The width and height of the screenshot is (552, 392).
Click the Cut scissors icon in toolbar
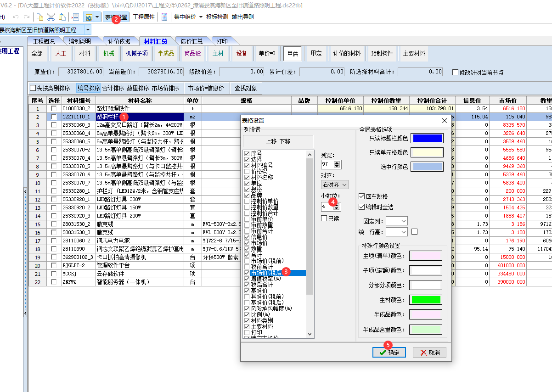51,17
